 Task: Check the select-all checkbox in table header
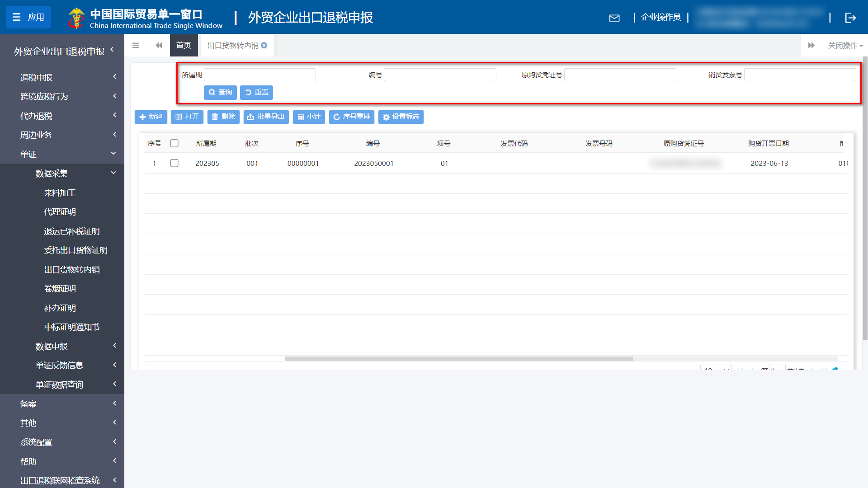pos(175,143)
